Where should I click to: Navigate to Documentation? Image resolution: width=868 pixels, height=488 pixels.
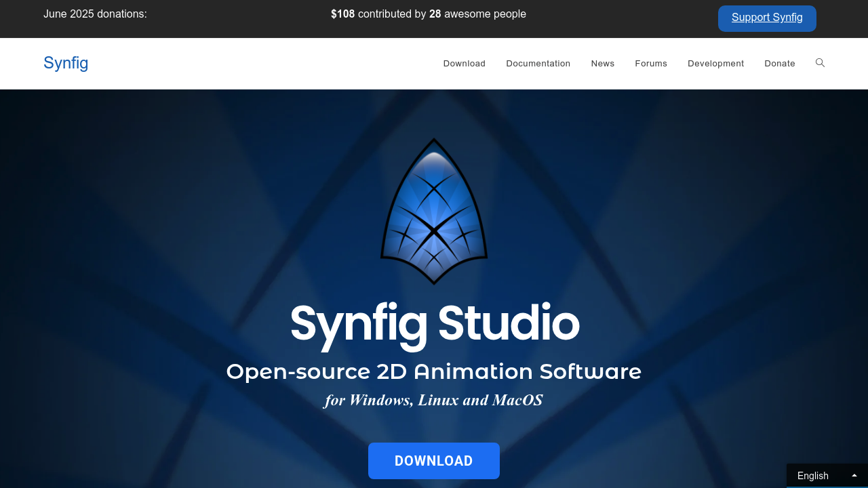[538, 63]
